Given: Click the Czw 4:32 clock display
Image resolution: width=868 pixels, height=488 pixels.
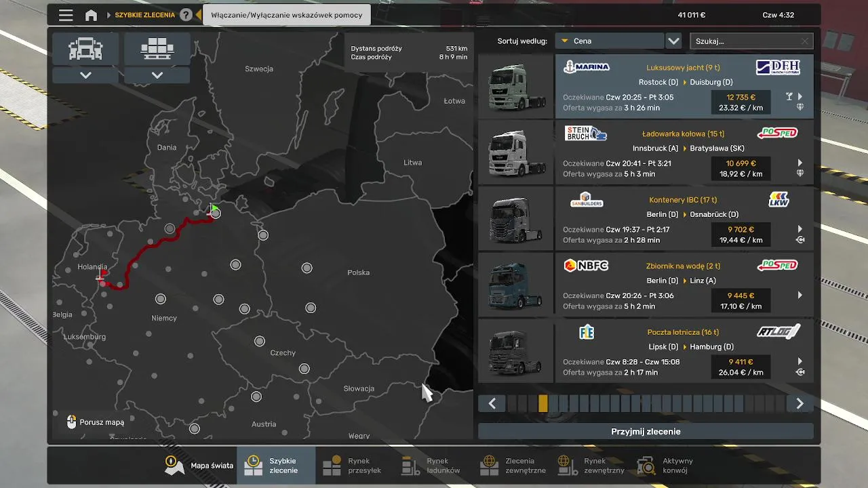Looking at the screenshot, I should tap(778, 15).
